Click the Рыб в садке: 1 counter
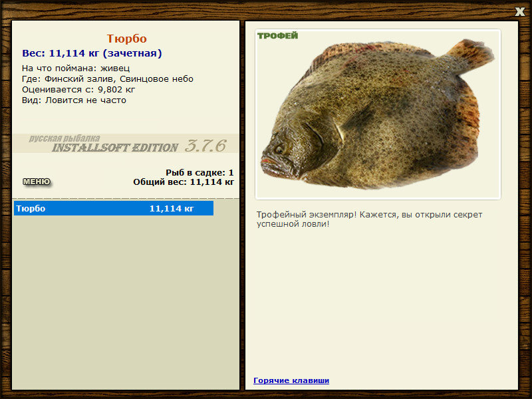 pyautogui.click(x=200, y=172)
